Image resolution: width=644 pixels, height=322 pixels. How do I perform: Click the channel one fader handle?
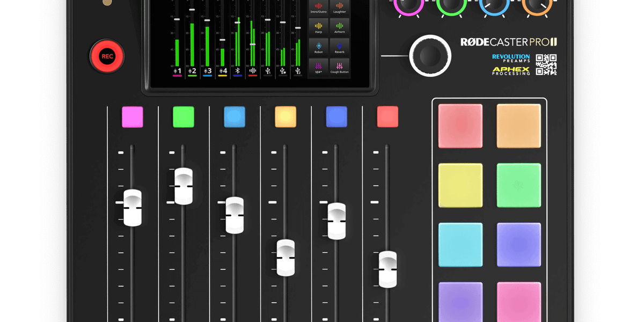click(132, 209)
